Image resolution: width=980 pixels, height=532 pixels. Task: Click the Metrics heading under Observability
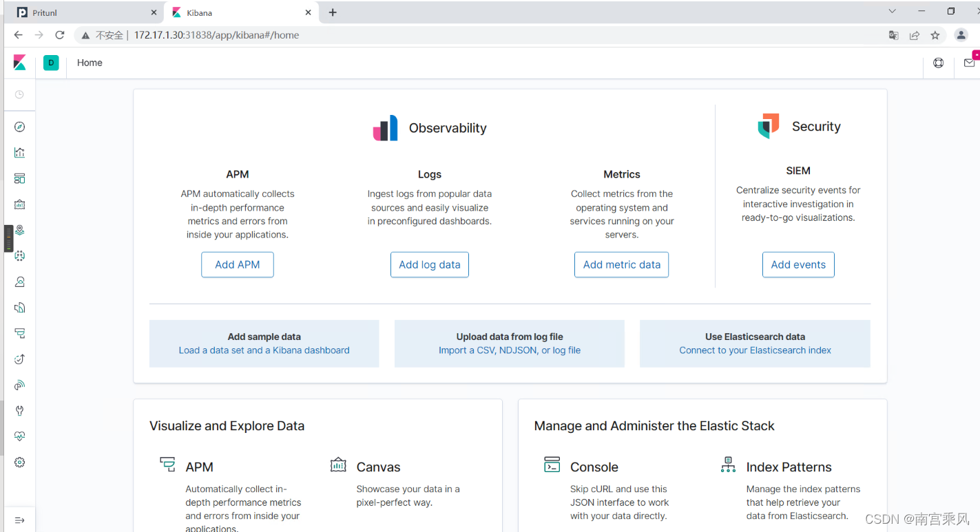point(622,175)
